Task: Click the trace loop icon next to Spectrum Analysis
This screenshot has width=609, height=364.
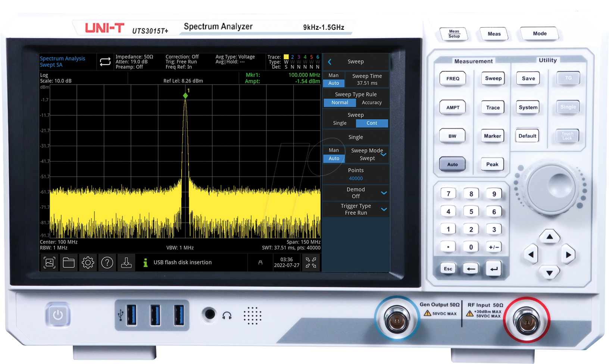Action: (105, 62)
